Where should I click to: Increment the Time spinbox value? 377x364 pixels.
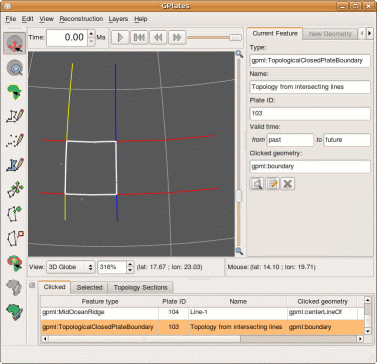click(91, 34)
